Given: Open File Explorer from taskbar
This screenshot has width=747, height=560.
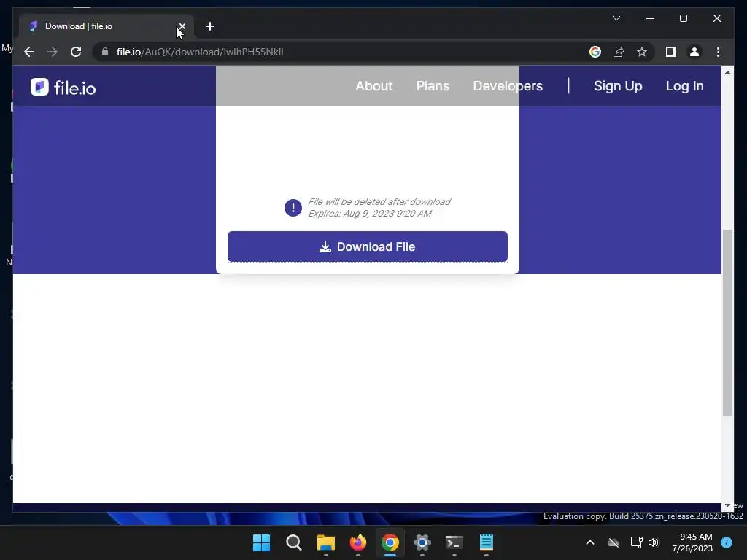Looking at the screenshot, I should pos(326,542).
